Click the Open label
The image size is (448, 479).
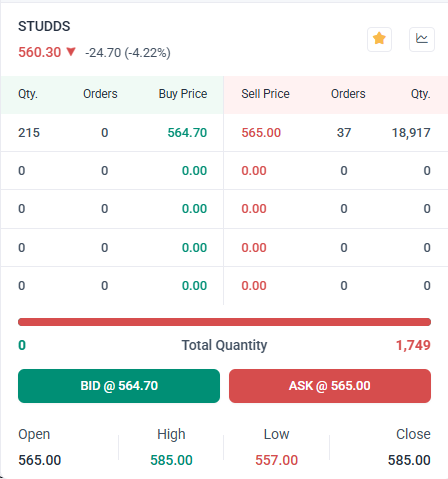pyautogui.click(x=34, y=434)
